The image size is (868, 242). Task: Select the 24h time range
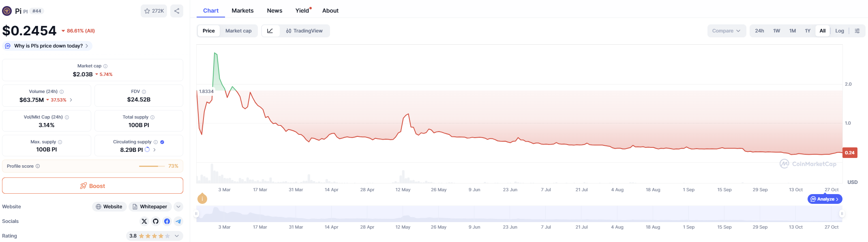(x=759, y=31)
